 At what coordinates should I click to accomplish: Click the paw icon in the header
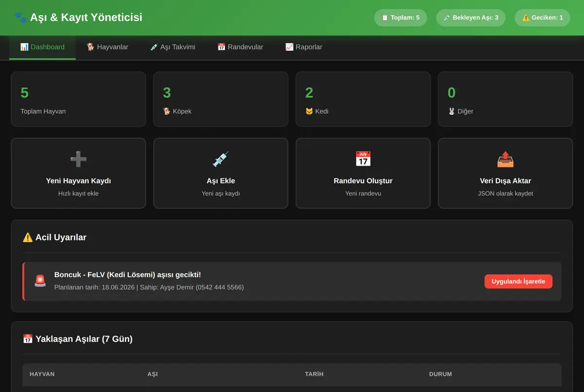pos(20,18)
